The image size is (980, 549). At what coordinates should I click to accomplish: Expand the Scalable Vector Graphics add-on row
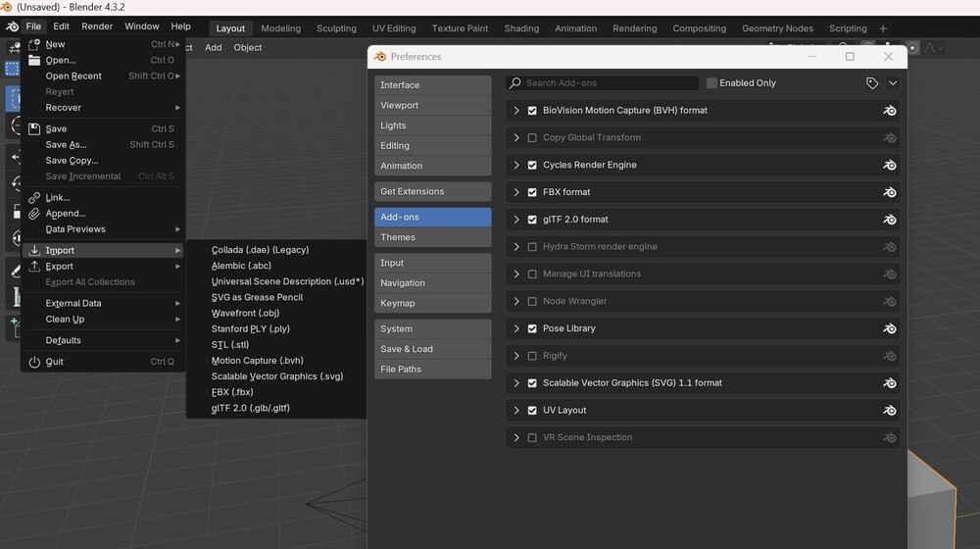tap(516, 383)
